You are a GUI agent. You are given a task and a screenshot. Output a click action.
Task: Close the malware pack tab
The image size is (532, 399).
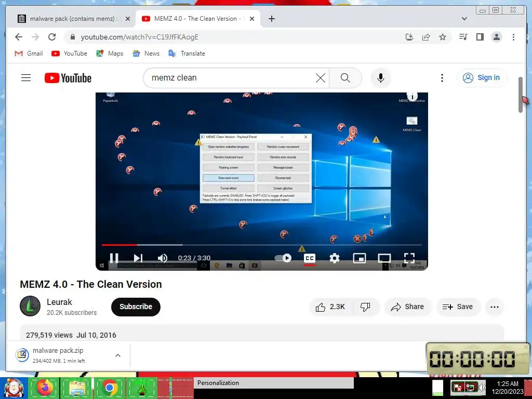[x=128, y=19]
